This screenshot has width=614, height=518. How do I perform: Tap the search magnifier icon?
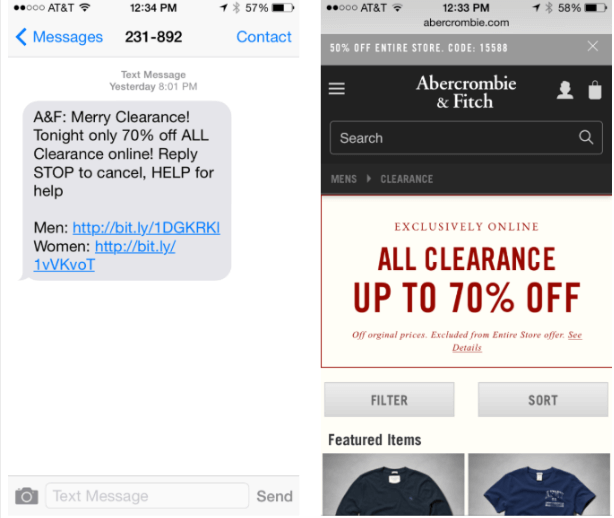point(586,137)
